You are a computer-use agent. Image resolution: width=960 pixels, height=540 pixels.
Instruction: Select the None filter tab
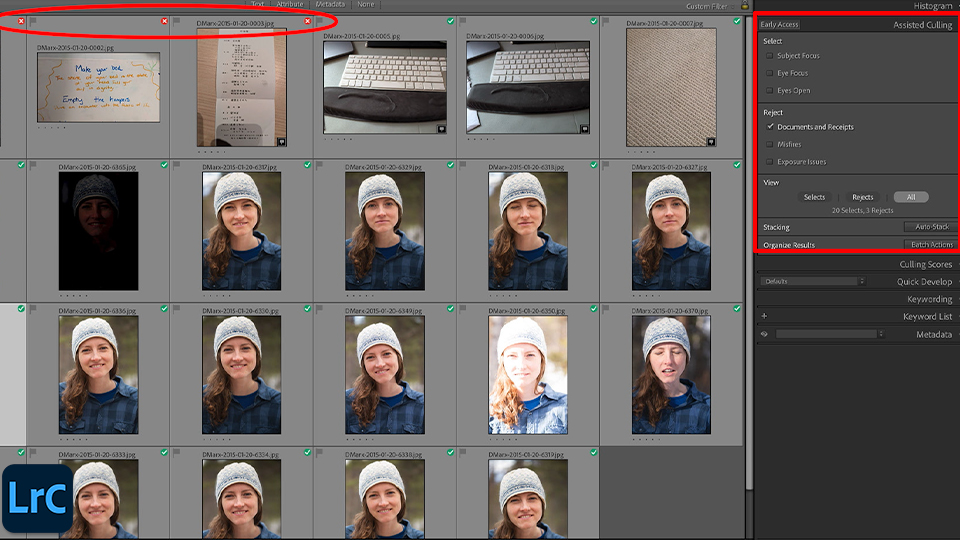[x=366, y=4]
